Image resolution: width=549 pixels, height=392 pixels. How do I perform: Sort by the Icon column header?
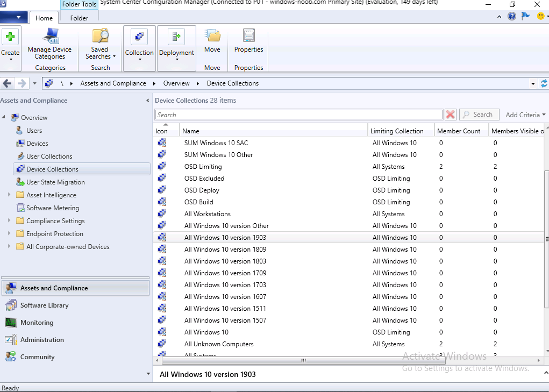(166, 131)
